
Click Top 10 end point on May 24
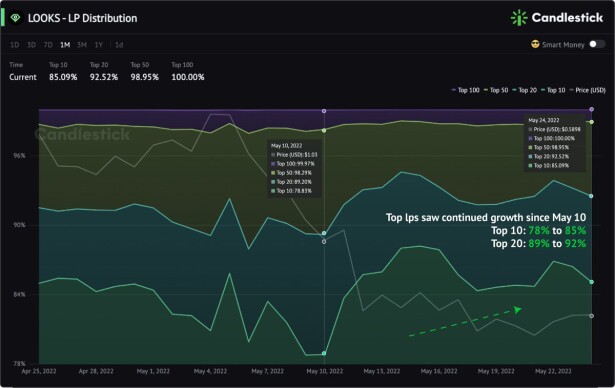click(x=591, y=282)
